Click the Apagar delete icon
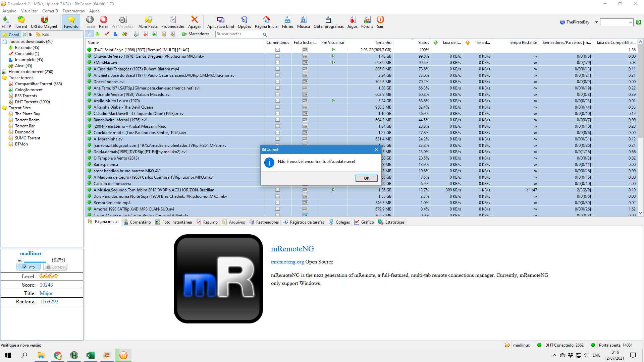 194,20
